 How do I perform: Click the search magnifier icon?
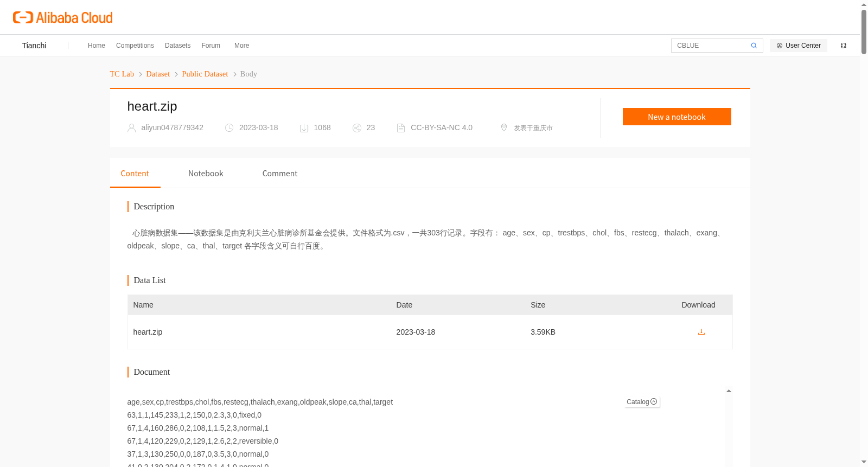click(754, 46)
